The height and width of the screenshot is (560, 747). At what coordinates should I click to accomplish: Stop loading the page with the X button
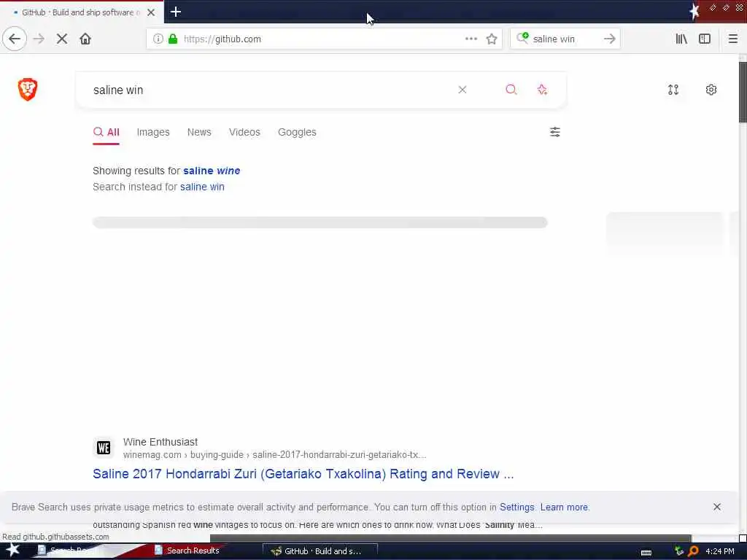pyautogui.click(x=62, y=39)
